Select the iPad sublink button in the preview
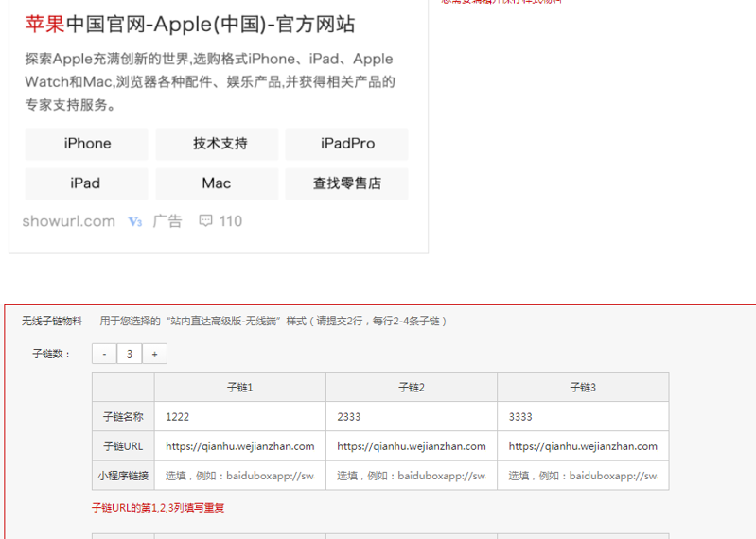Image resolution: width=756 pixels, height=539 pixels. click(x=87, y=183)
